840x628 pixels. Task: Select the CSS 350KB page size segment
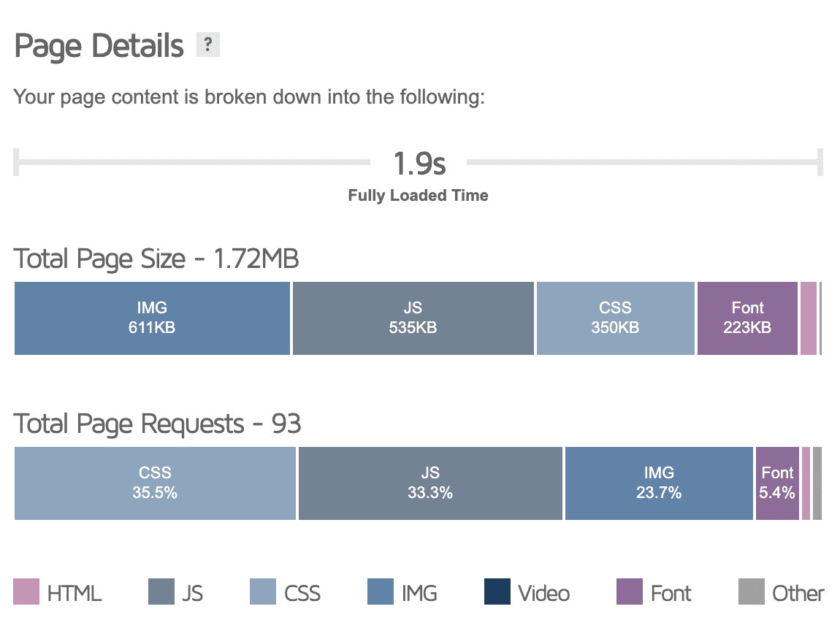point(615,318)
